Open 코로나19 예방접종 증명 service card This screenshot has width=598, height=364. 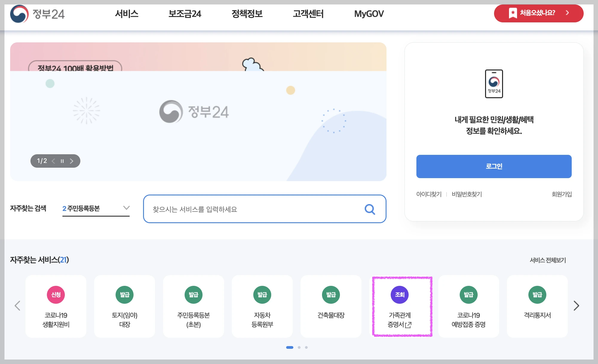469,306
